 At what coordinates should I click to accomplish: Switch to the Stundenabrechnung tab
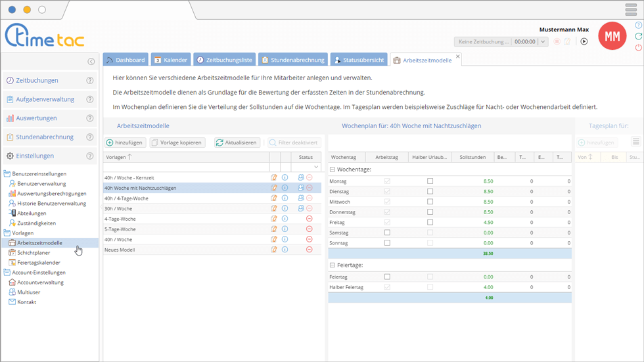click(x=292, y=60)
